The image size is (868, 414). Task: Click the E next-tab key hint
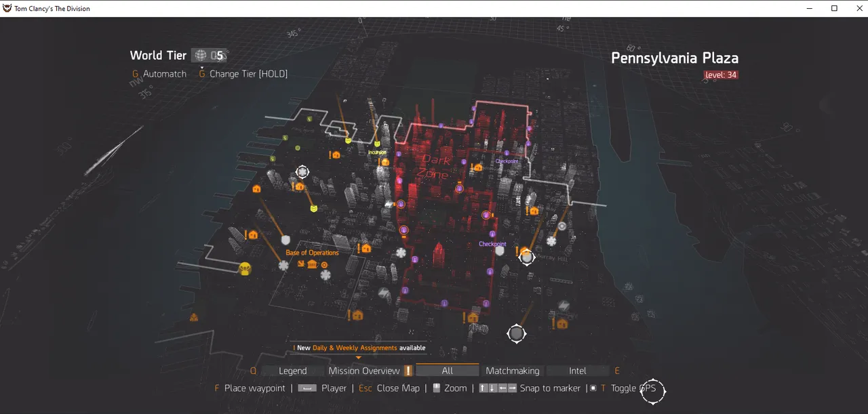617,371
